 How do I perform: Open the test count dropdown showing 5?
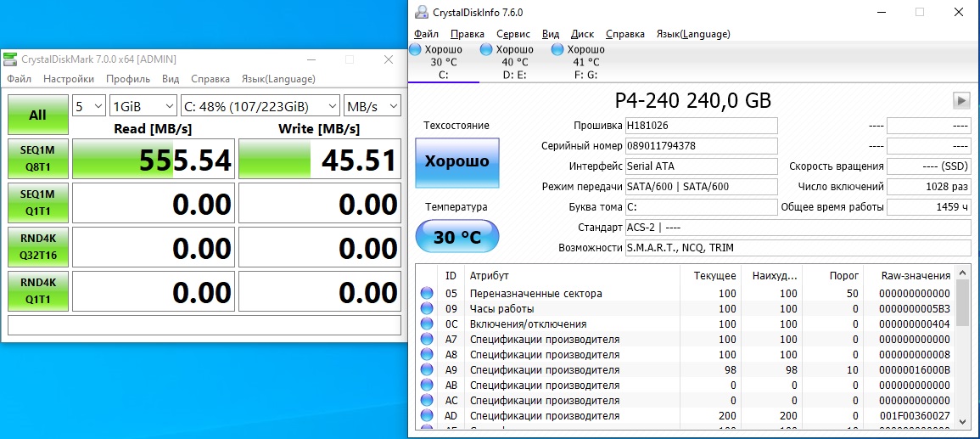[x=89, y=106]
